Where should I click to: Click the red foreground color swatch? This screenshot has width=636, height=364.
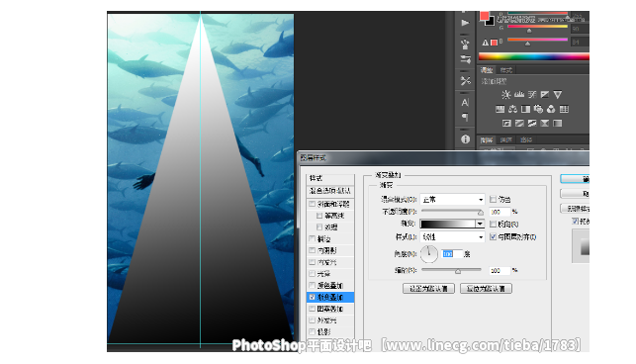[x=484, y=16]
